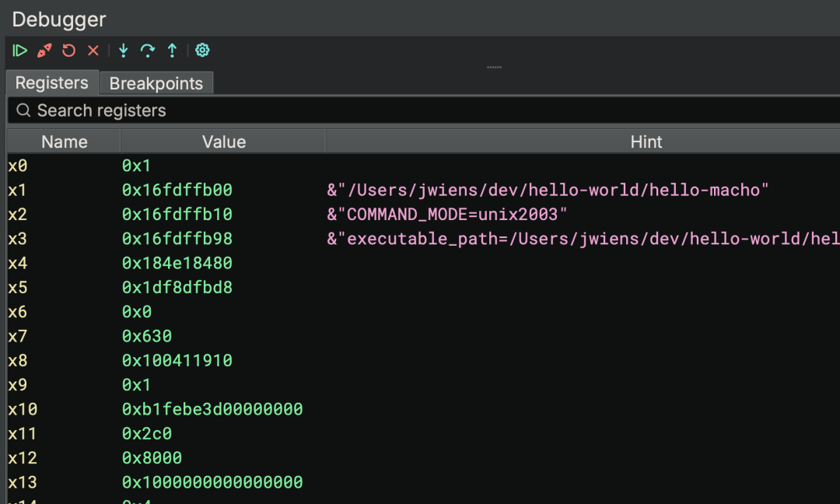Select the x10 register row

coord(23,409)
